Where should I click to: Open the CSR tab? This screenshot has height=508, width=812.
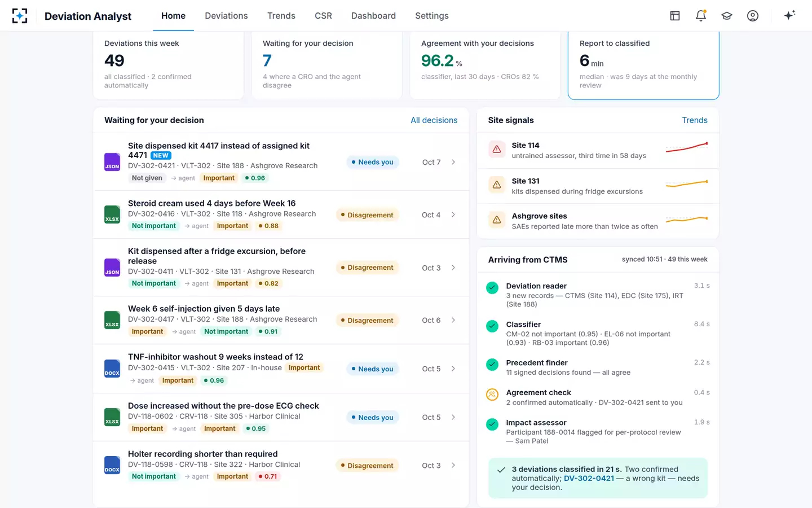(x=323, y=16)
